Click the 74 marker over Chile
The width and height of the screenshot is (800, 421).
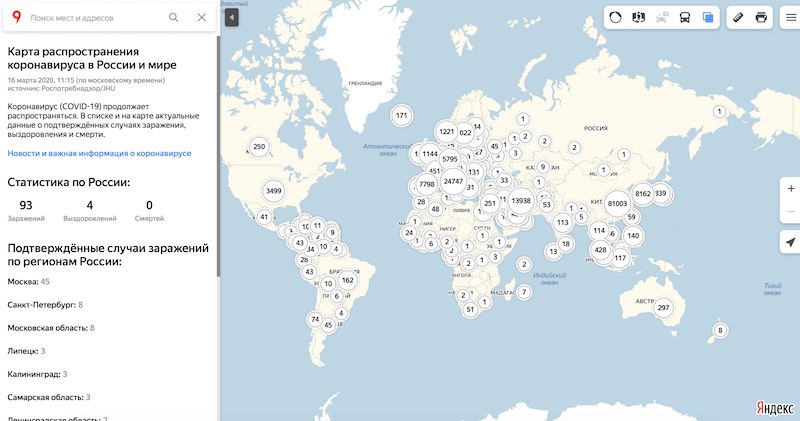[315, 319]
